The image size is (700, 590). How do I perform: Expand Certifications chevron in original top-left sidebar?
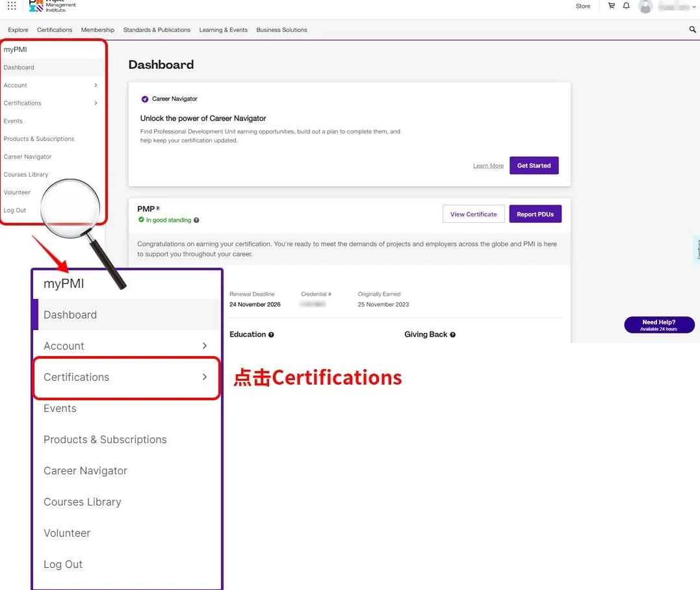96,103
